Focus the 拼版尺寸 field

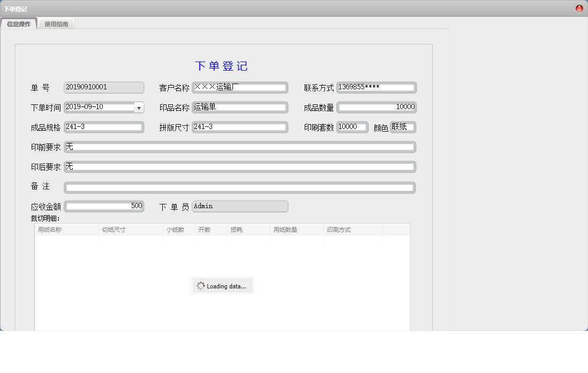[240, 127]
